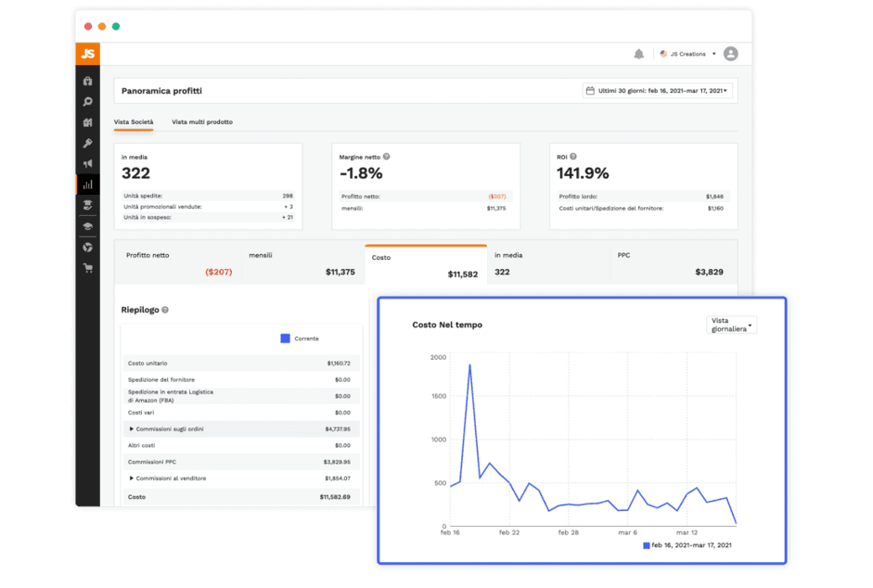
Task: Open the user profile avatar
Action: pyautogui.click(x=730, y=54)
